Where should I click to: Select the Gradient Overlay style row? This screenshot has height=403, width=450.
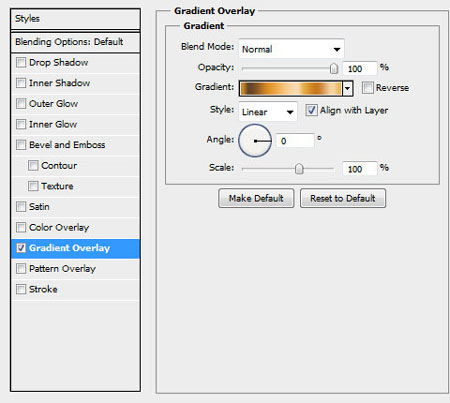tap(75, 248)
